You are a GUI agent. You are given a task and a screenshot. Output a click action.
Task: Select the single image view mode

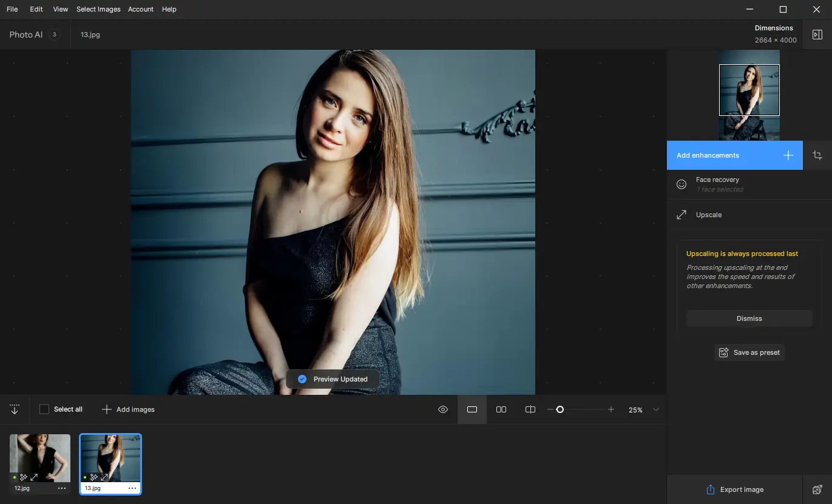[472, 409]
